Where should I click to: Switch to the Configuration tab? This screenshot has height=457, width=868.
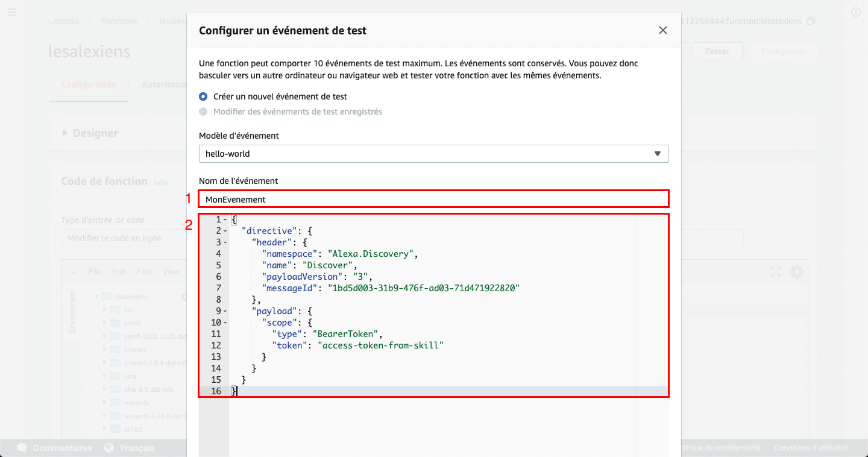[x=89, y=84]
